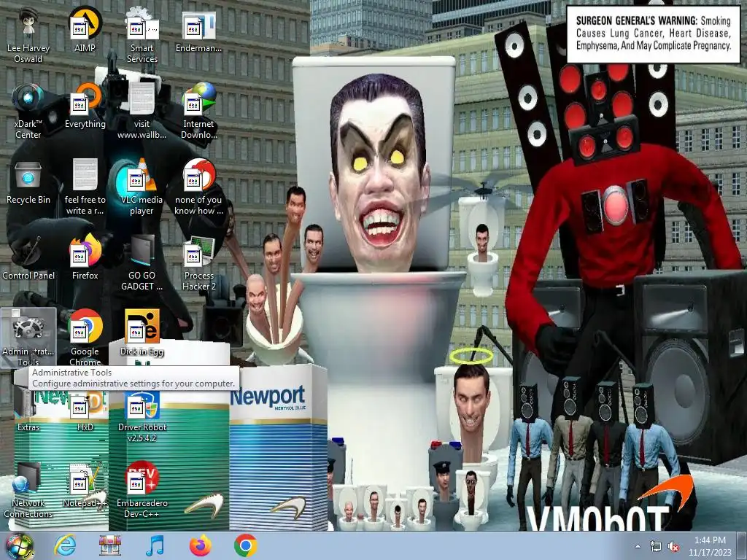Show hidden system tray icons
Image resolution: width=747 pixels, height=560 pixels.
638,546
